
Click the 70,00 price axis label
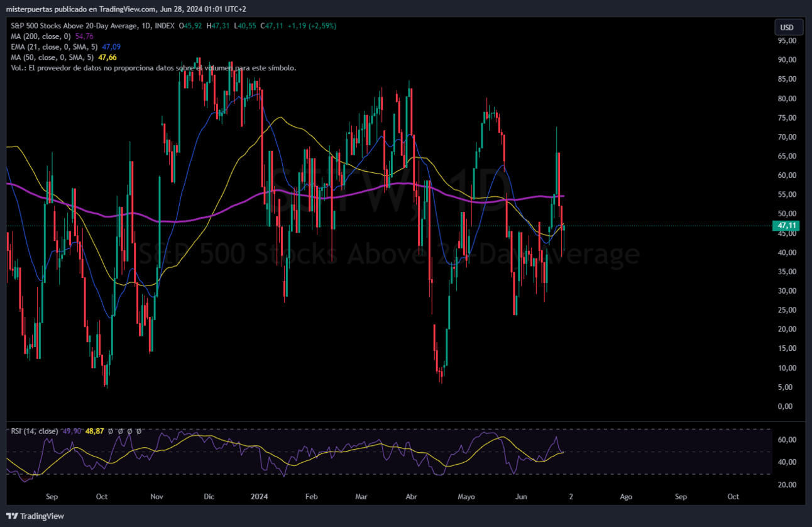[787, 137]
